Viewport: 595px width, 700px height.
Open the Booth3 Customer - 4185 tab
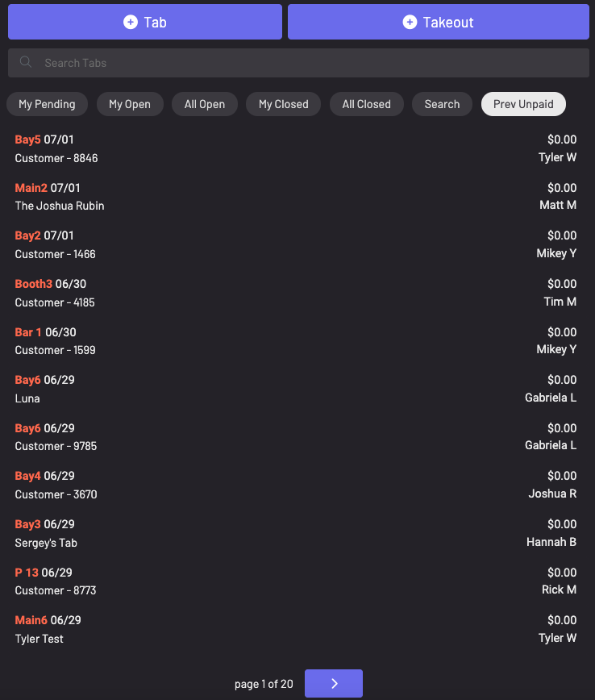[296, 293]
